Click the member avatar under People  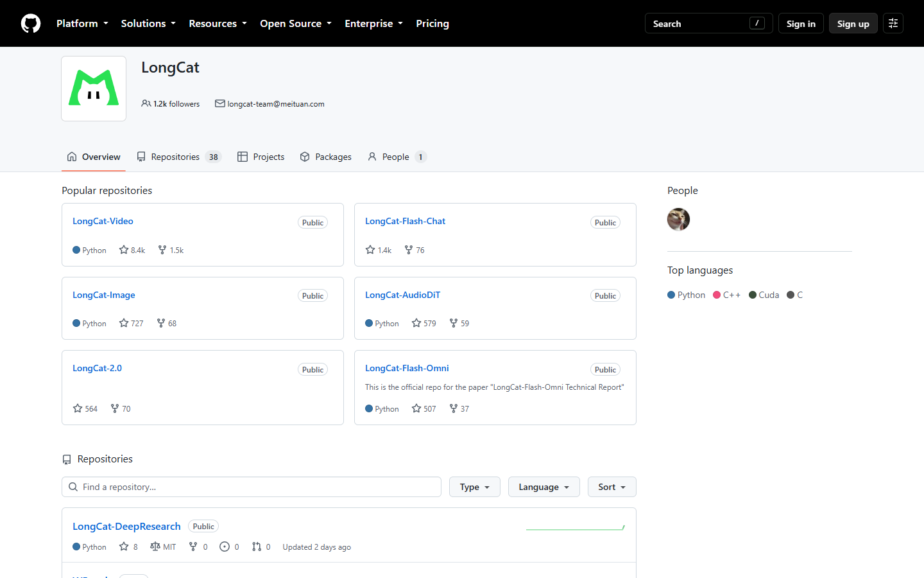pos(678,220)
